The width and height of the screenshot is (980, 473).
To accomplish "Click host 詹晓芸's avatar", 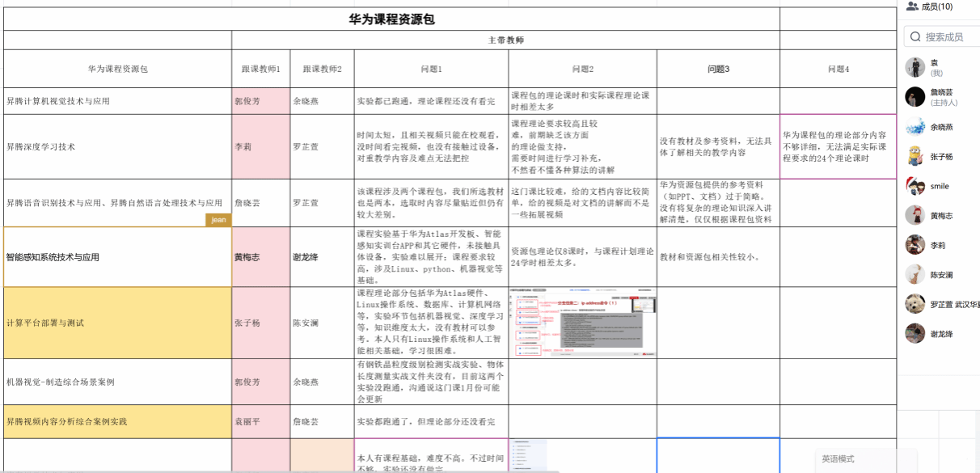I will [915, 97].
